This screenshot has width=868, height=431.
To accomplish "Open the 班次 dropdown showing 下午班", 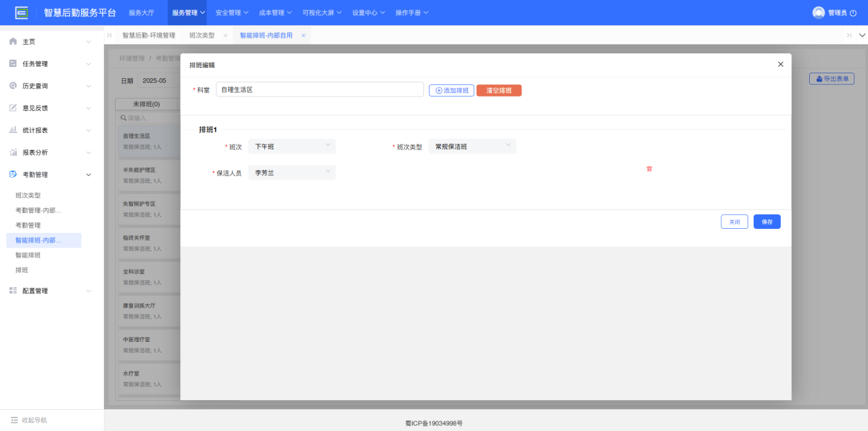I will [292, 147].
